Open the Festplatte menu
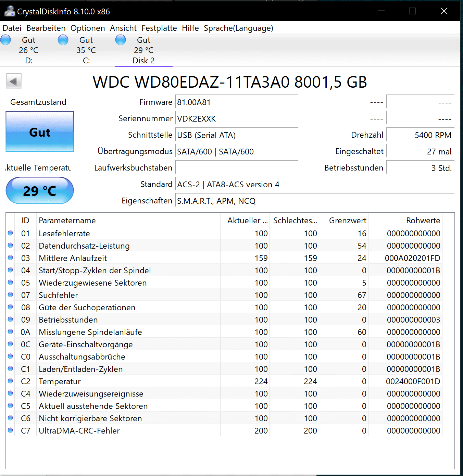Image resolution: width=463 pixels, height=476 pixels. click(159, 28)
